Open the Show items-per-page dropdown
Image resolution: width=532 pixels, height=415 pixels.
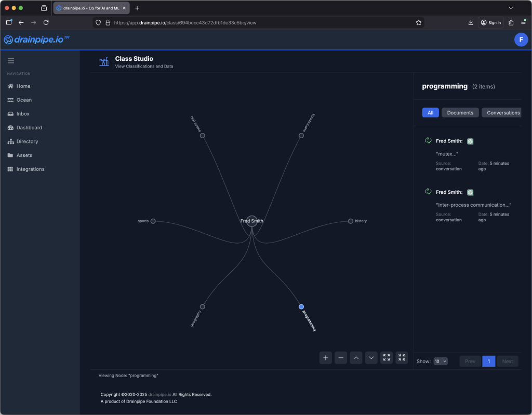[x=440, y=361]
